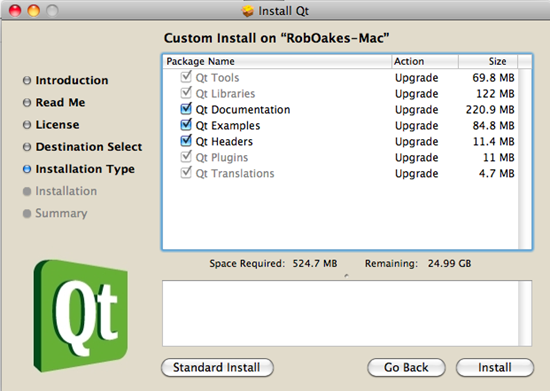Click the Custom Install heading
This screenshot has width=550, height=391.
click(x=276, y=38)
